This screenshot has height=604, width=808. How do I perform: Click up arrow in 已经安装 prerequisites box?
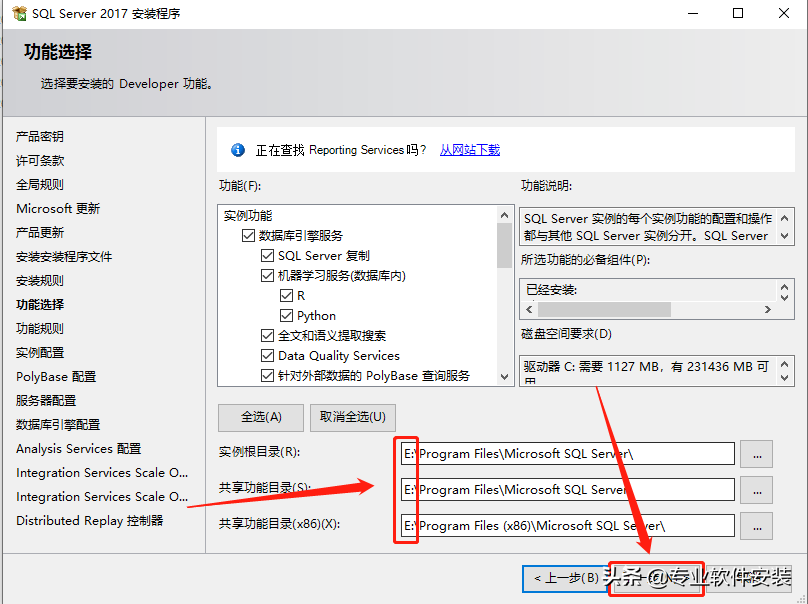point(784,287)
